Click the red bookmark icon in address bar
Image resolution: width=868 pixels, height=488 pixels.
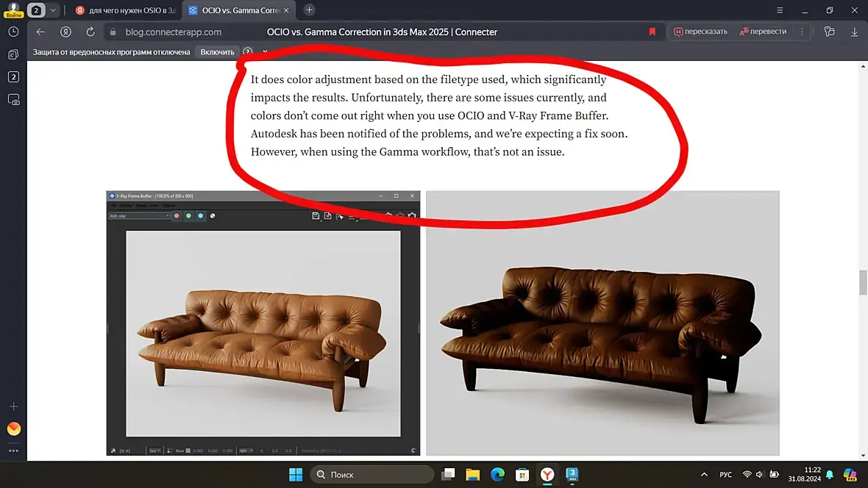(652, 32)
